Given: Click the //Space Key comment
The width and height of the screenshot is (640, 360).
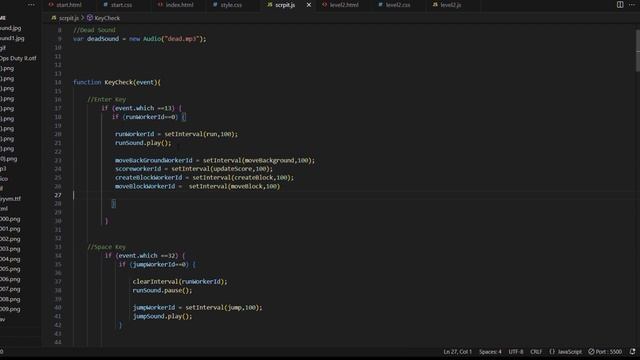Looking at the screenshot, I should (107, 247).
